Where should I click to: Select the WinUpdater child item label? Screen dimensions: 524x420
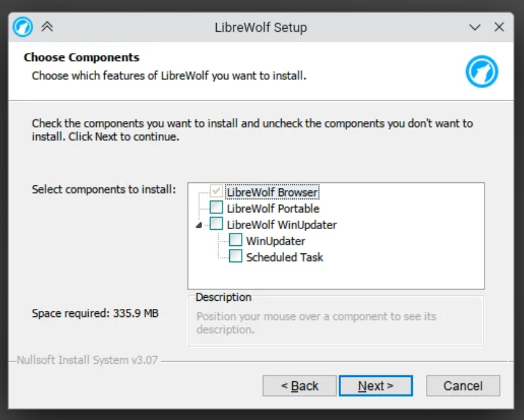tap(275, 241)
